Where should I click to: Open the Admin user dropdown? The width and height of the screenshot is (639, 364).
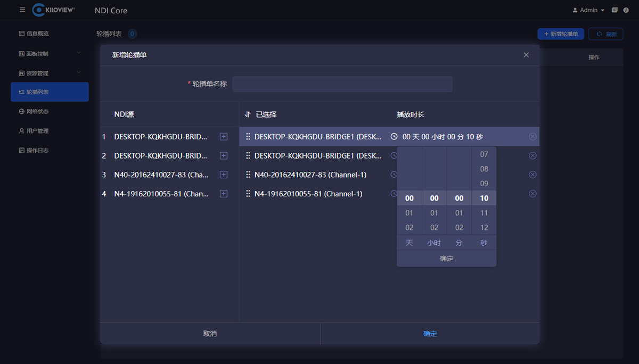588,10
